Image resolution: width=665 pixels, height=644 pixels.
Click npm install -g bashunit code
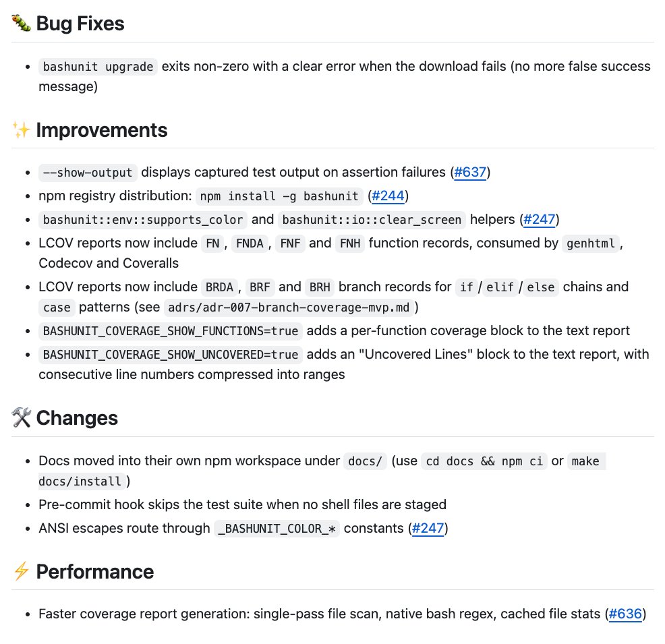279,196
